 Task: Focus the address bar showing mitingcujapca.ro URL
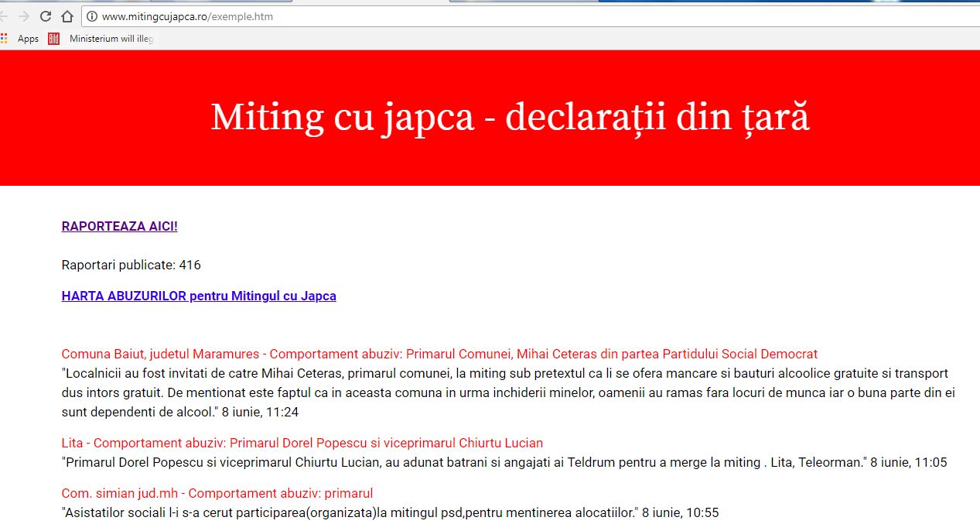point(464,16)
